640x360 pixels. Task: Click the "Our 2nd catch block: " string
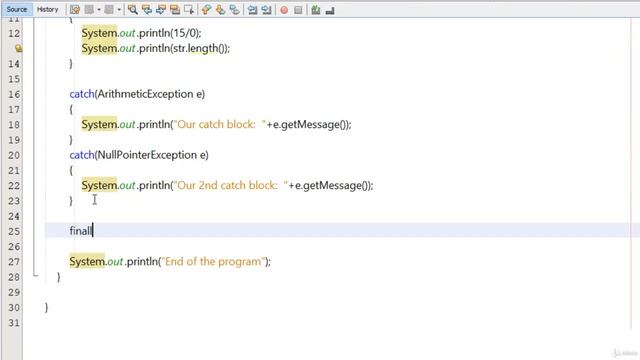pos(231,185)
